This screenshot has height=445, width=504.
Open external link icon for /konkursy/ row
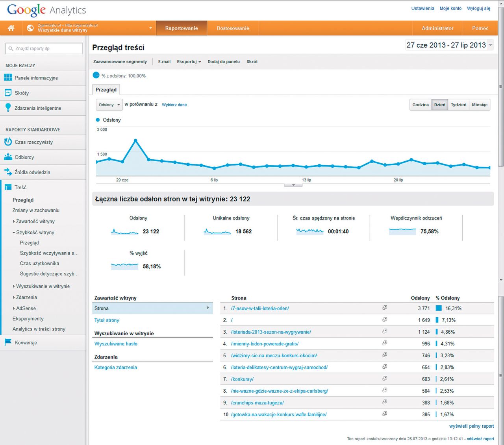pos(385,379)
